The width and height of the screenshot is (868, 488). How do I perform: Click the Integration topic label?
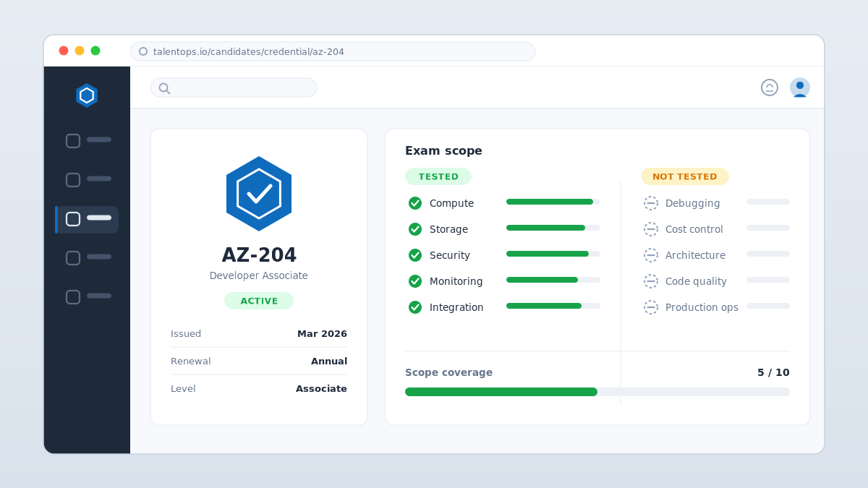point(456,307)
